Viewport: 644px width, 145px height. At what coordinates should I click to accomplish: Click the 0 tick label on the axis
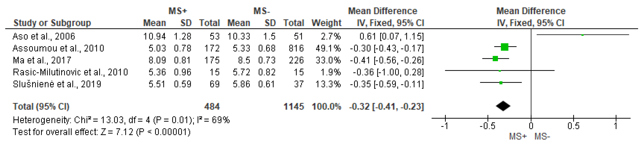click(531, 126)
